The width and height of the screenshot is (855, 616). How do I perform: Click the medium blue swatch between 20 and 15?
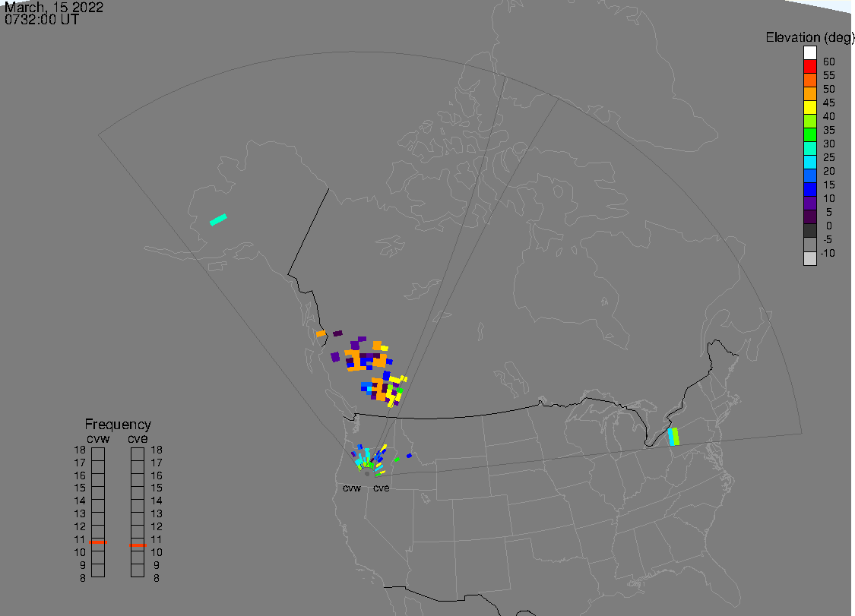point(809,175)
